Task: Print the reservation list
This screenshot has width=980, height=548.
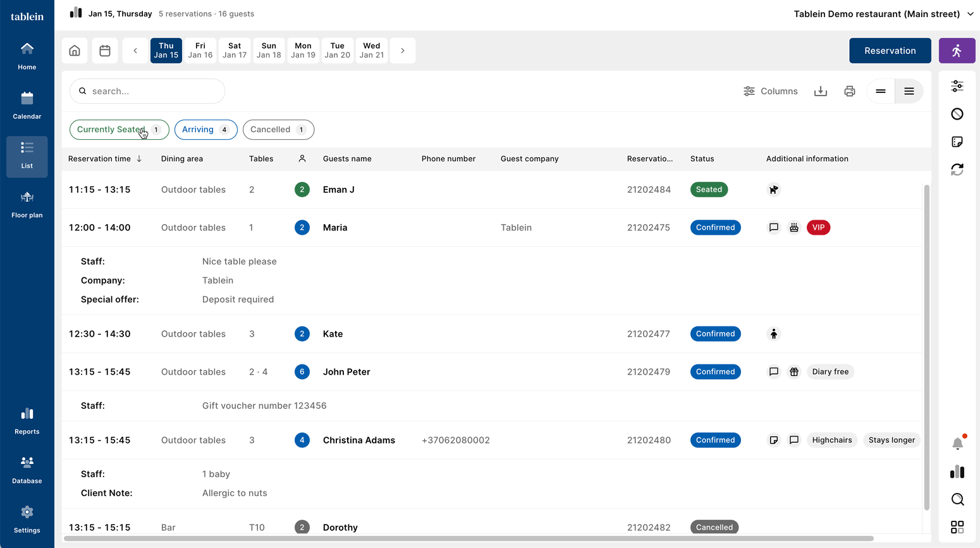Action: [x=849, y=91]
